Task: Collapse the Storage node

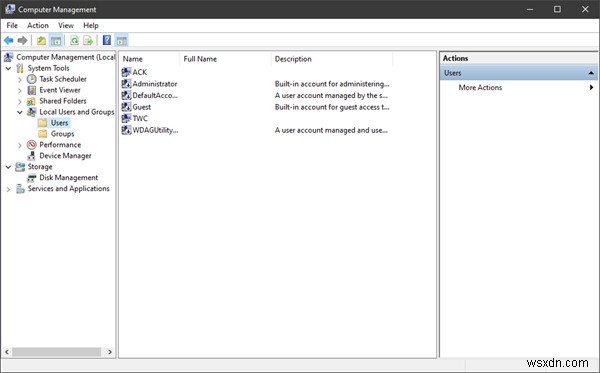Action: click(x=8, y=167)
